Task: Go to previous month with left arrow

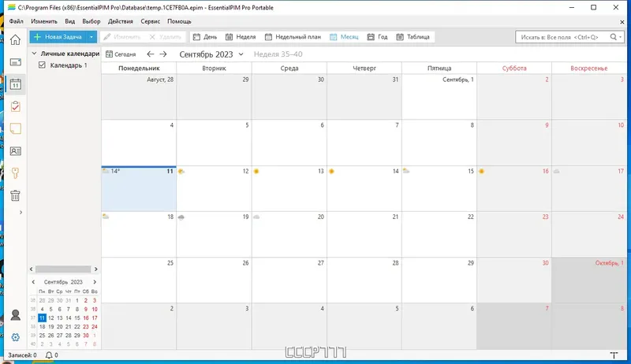Action: tap(150, 54)
